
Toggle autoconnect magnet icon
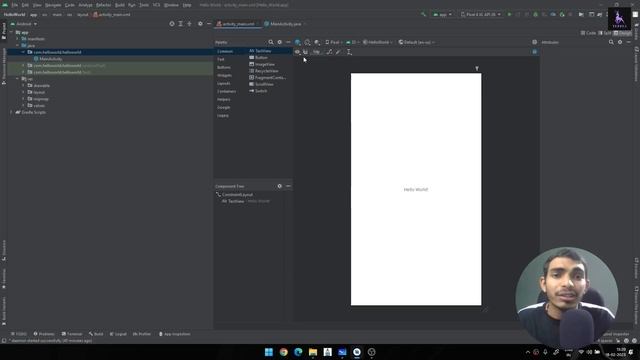click(305, 52)
